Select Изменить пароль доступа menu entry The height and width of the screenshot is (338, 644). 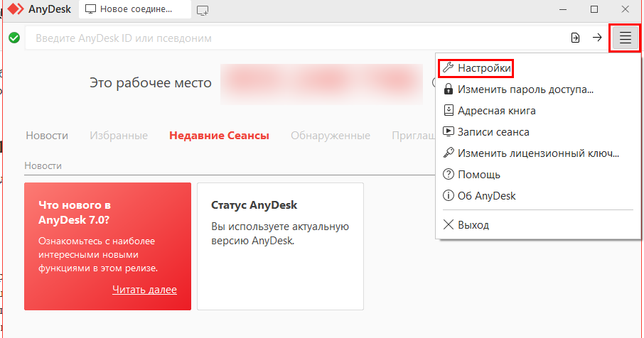click(x=525, y=89)
